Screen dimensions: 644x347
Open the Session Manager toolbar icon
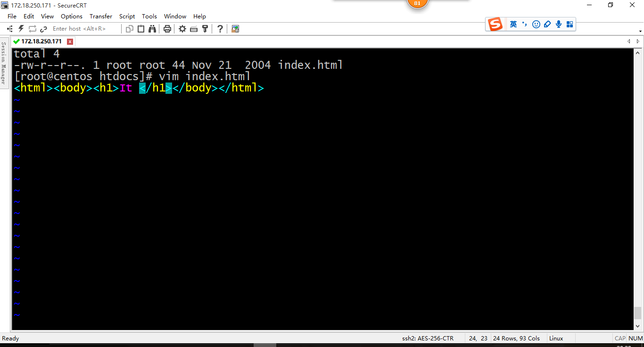[10, 29]
